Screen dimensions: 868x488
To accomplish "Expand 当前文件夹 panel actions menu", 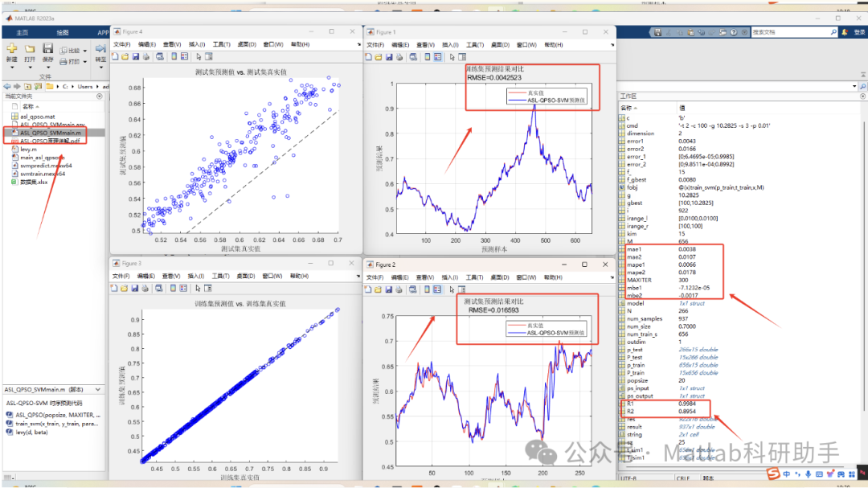I will pyautogui.click(x=100, y=96).
